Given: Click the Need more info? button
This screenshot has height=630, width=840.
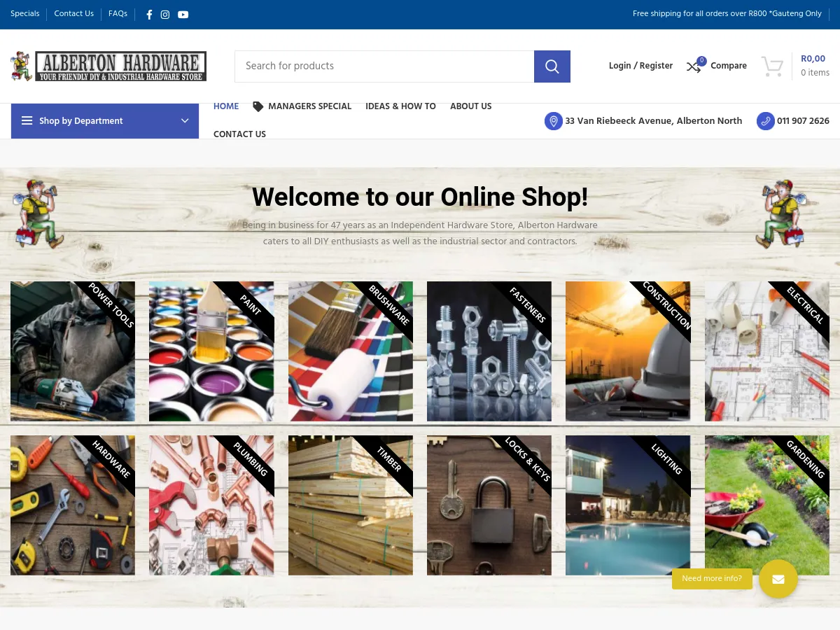Looking at the screenshot, I should (x=712, y=579).
